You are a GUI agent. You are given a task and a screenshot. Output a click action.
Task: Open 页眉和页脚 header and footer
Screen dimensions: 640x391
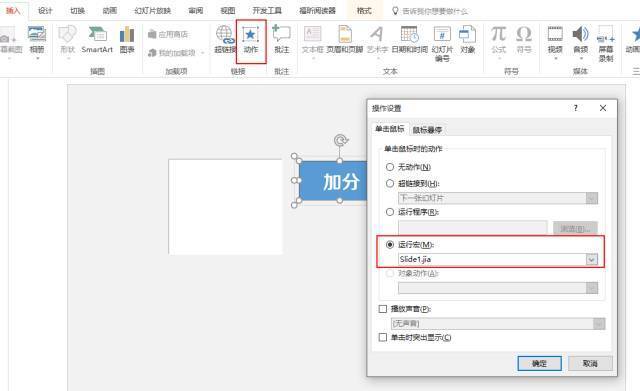click(344, 39)
